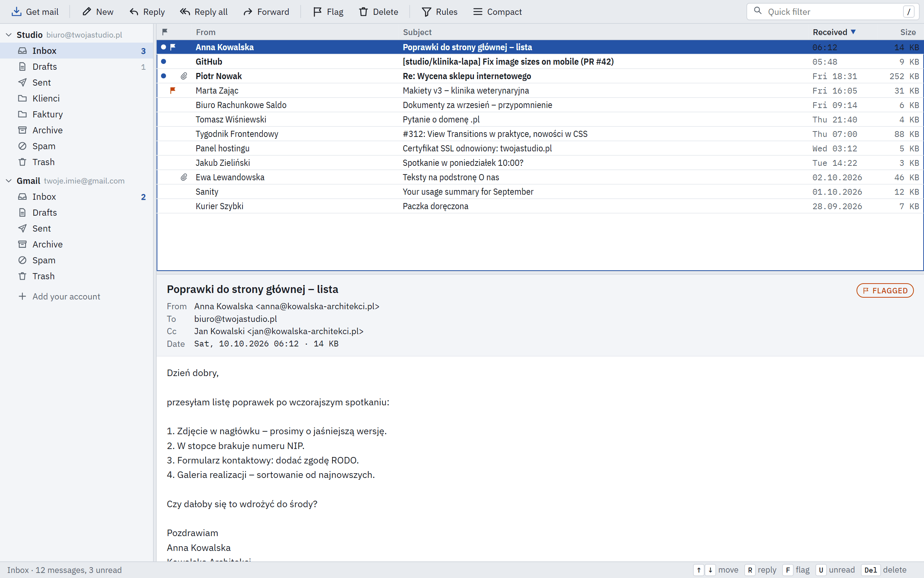Focus the Quick filter search field
This screenshot has height=578, width=924.
833,12
